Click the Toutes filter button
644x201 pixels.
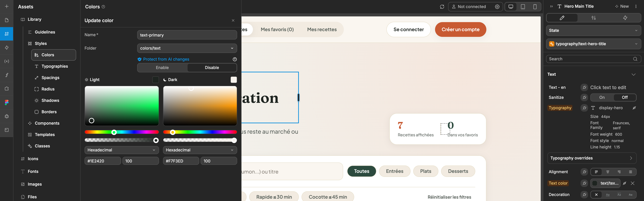[x=361, y=171]
